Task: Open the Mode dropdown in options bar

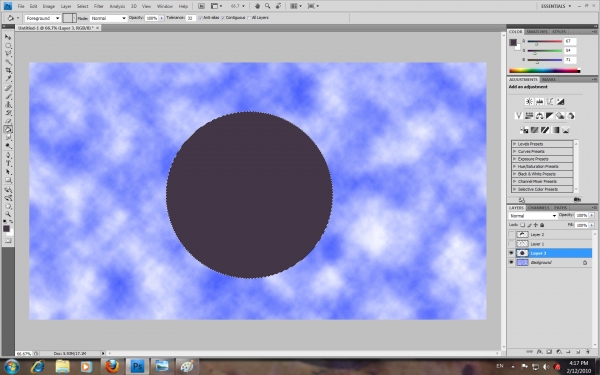Action: 108,18
